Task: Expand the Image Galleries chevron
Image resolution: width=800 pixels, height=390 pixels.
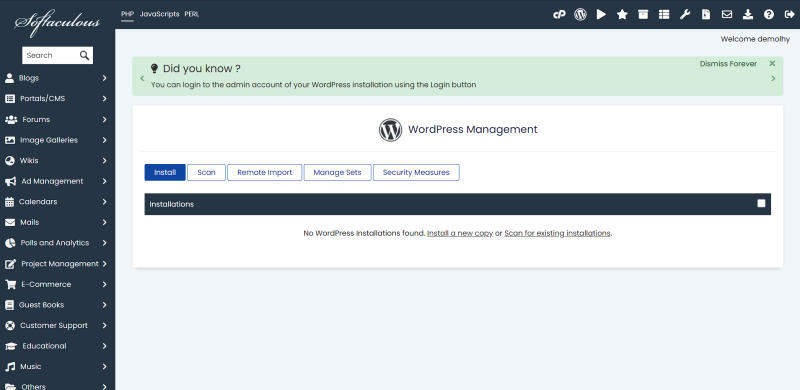Action: coord(104,140)
